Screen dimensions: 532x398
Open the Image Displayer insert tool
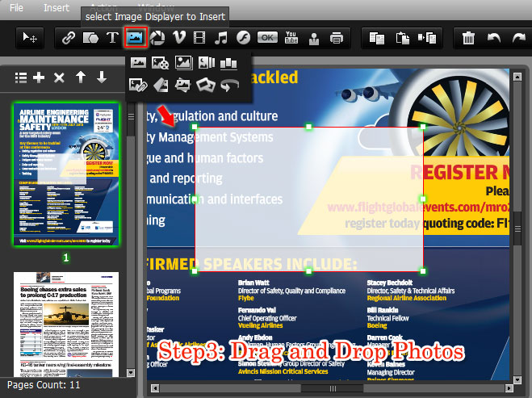136,37
